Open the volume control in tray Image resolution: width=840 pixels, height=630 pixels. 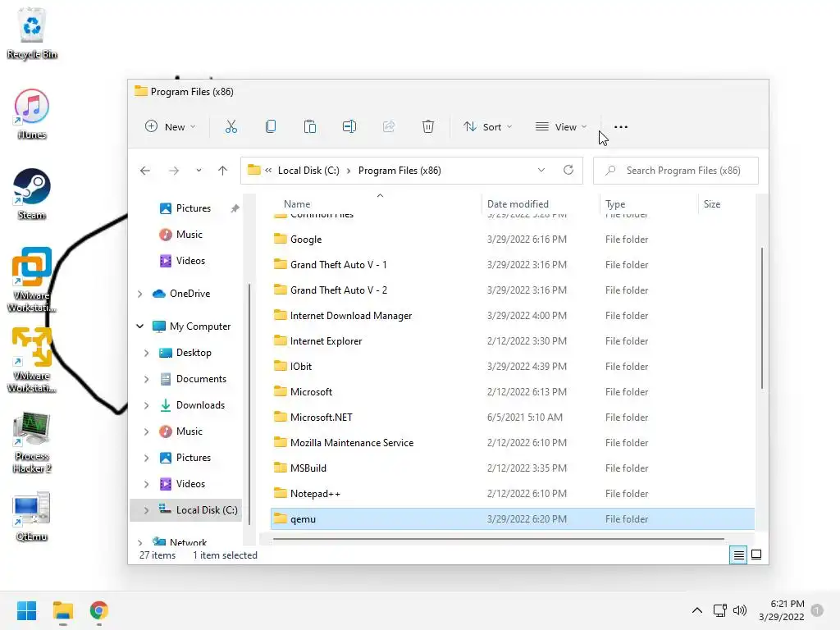click(740, 610)
